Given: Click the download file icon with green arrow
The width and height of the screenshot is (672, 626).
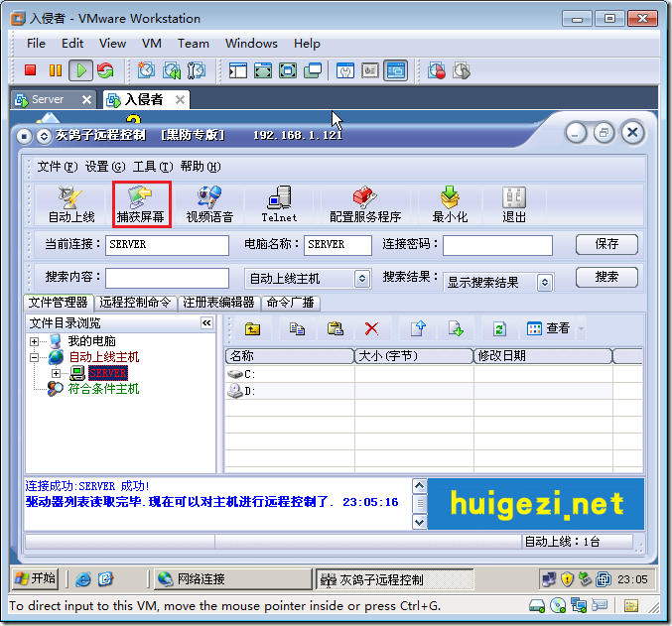Looking at the screenshot, I should 456,329.
